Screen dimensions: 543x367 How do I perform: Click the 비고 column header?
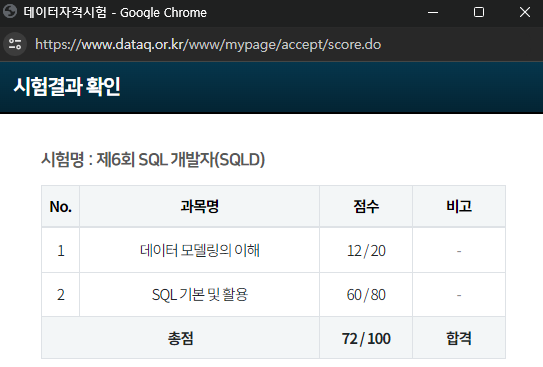pyautogui.click(x=459, y=207)
